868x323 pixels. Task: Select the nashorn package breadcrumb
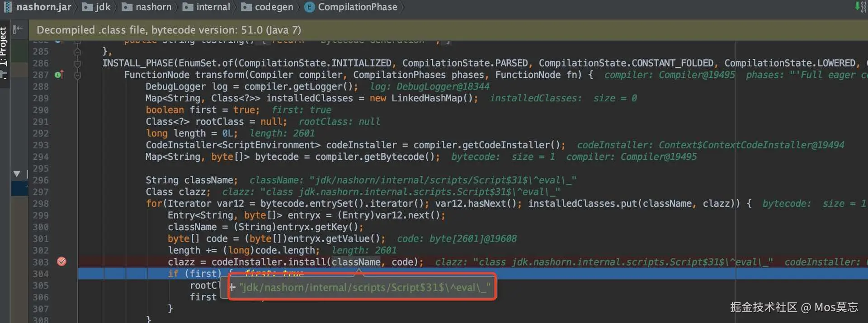[x=147, y=7]
